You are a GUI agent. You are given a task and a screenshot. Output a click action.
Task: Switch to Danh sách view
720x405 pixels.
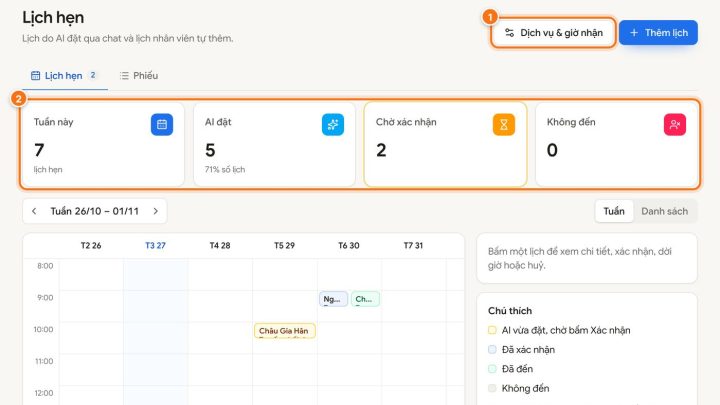tap(664, 211)
